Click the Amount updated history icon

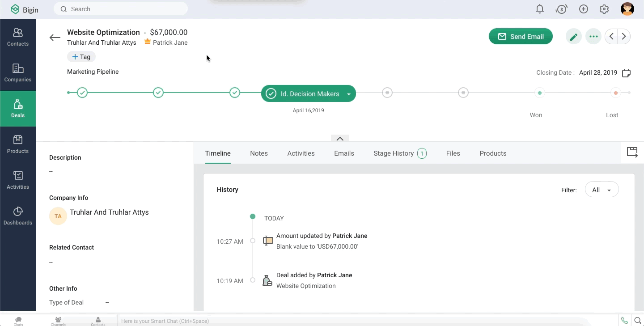[x=268, y=241]
